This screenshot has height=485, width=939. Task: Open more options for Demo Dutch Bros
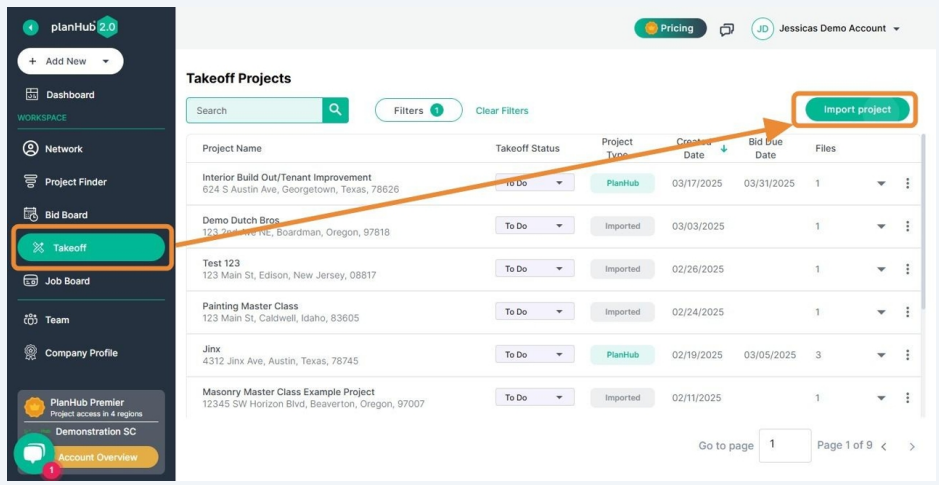907,226
